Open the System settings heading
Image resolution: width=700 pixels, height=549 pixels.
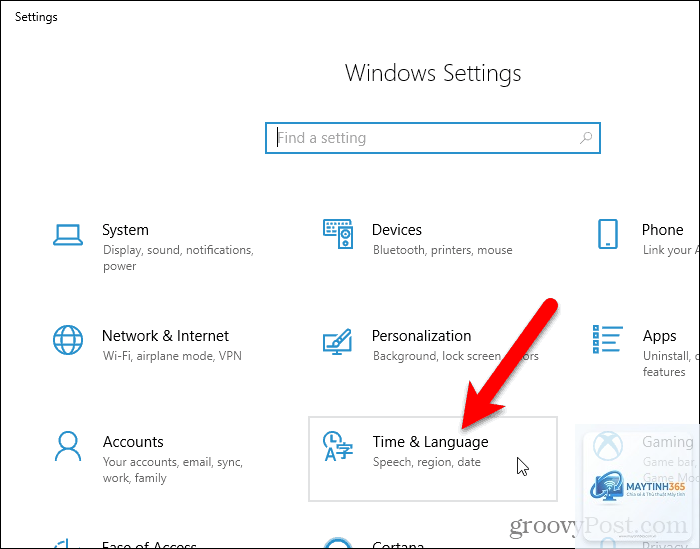pyautogui.click(x=125, y=230)
